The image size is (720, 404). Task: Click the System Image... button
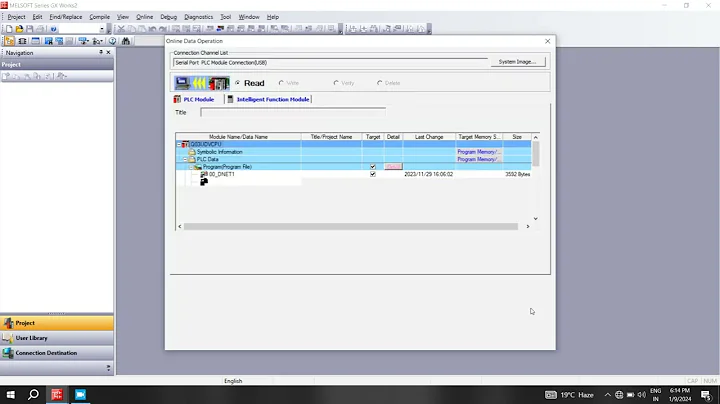coord(518,62)
